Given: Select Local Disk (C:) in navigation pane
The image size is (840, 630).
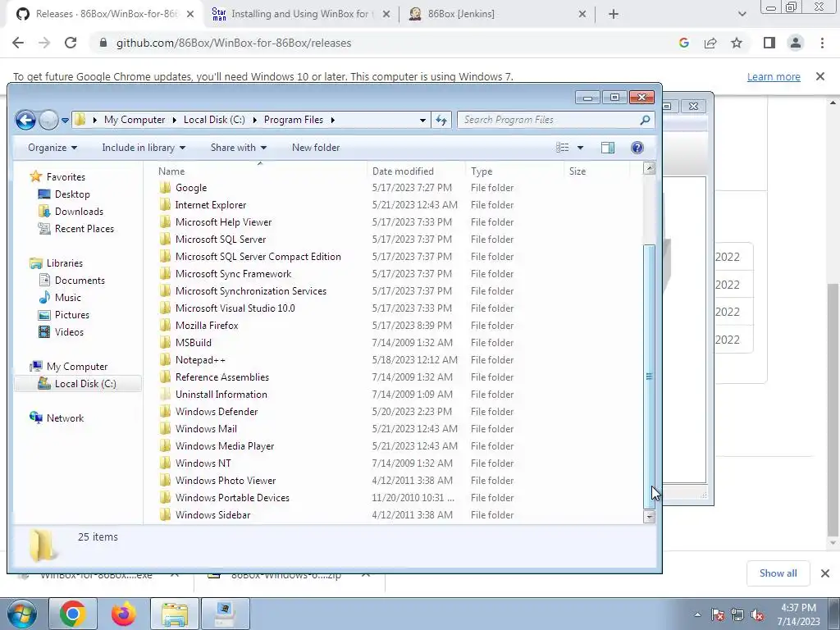Looking at the screenshot, I should [78, 384].
